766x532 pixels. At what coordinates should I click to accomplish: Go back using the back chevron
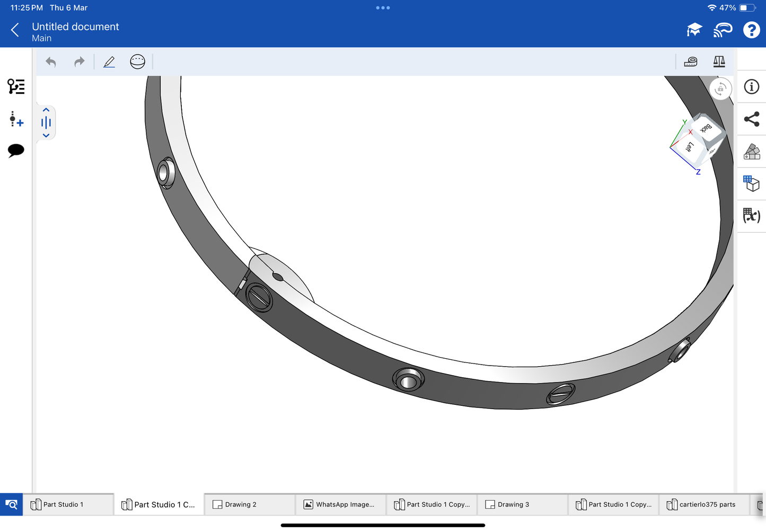15,30
